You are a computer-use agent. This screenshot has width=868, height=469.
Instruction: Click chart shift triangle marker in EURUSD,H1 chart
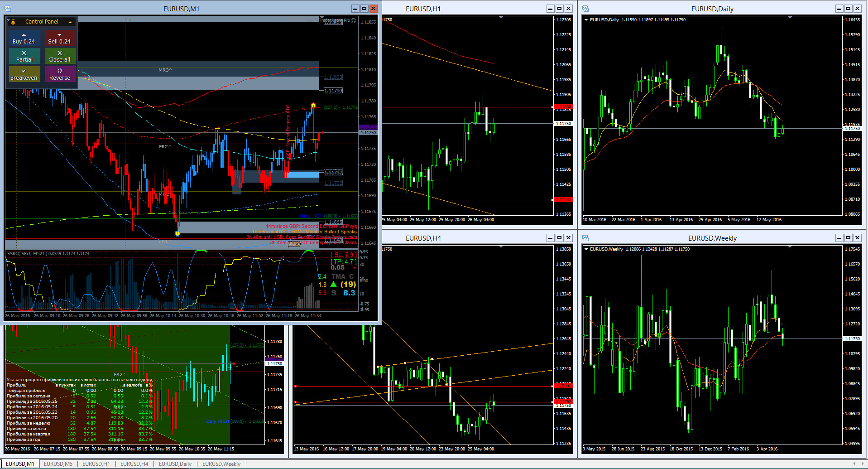tap(501, 17)
